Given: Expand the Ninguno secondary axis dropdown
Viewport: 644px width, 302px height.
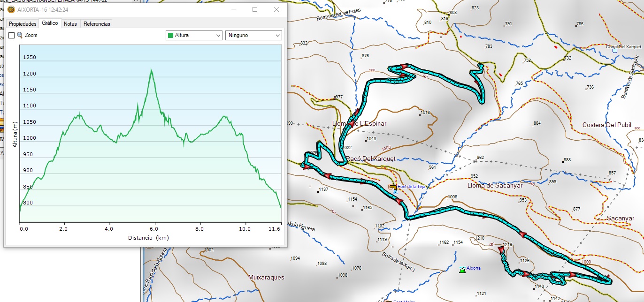Looking at the screenshot, I should tap(253, 35).
